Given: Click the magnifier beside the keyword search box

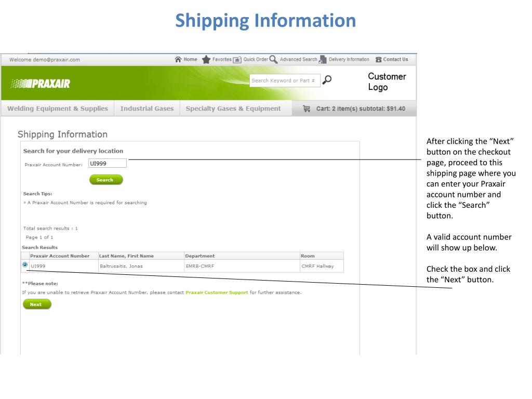Looking at the screenshot, I should point(327,80).
